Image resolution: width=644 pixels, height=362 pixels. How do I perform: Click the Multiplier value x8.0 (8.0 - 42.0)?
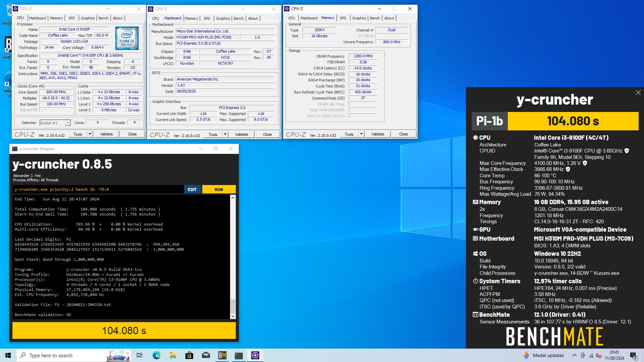click(x=56, y=98)
